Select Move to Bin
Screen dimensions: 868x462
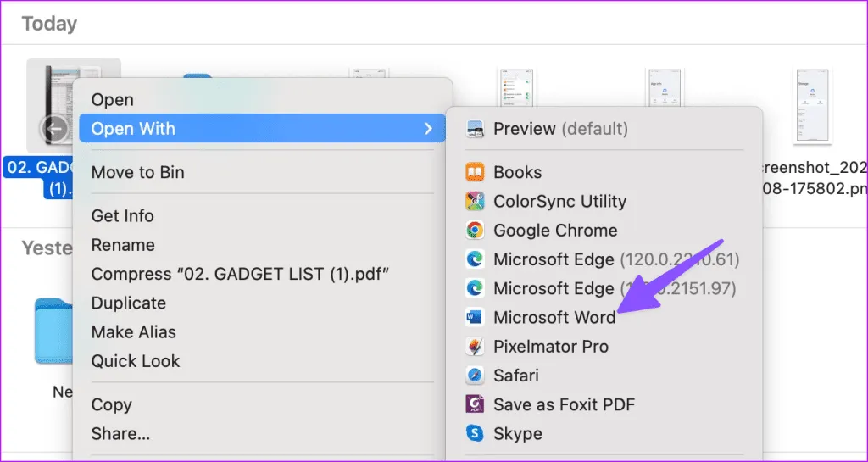[137, 172]
